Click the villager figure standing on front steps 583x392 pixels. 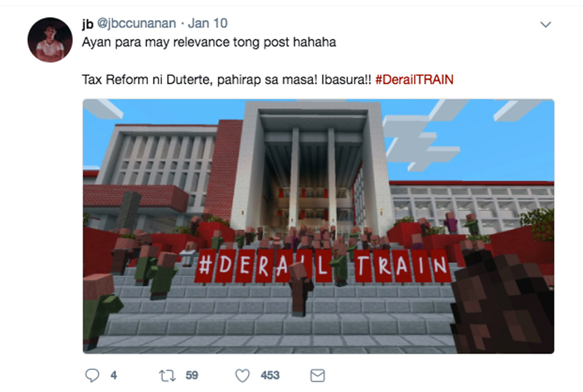(301, 288)
